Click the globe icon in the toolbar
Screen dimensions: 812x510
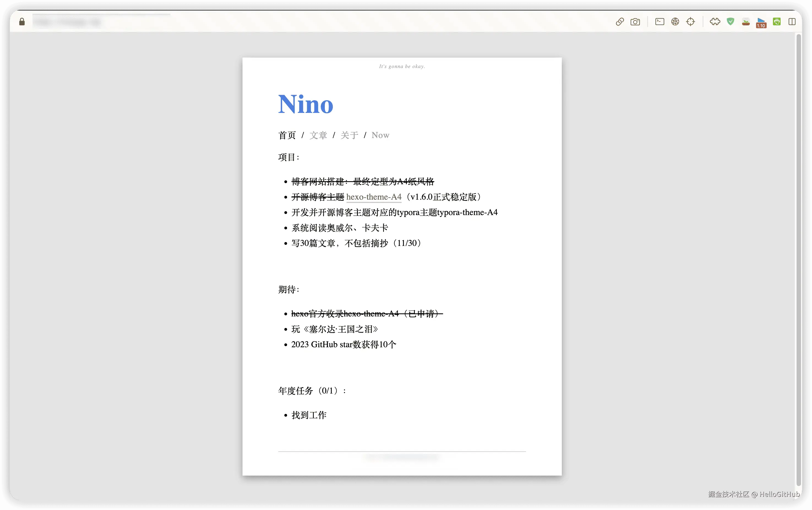(675, 22)
